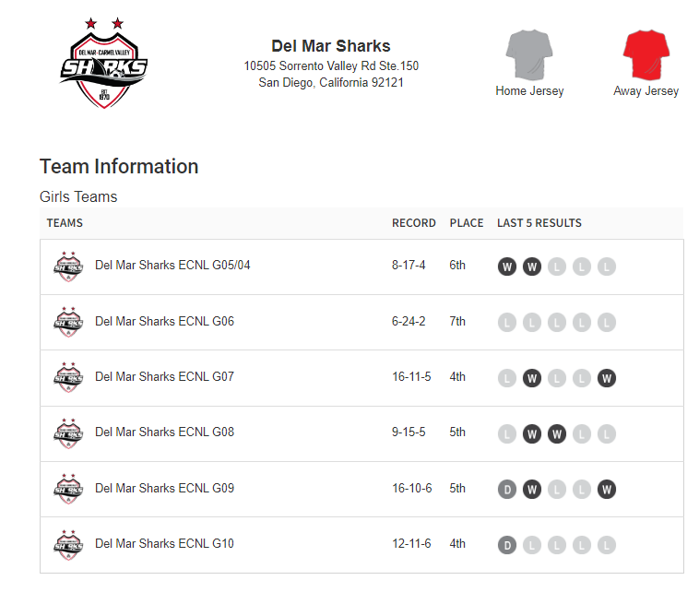Click the last win badge for G07
This screenshot has width=699, height=616.
[606, 378]
